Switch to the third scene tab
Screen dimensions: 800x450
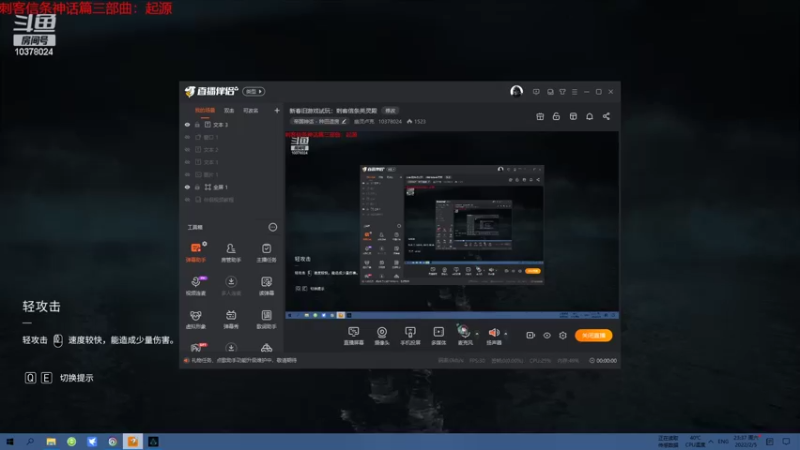pos(251,111)
